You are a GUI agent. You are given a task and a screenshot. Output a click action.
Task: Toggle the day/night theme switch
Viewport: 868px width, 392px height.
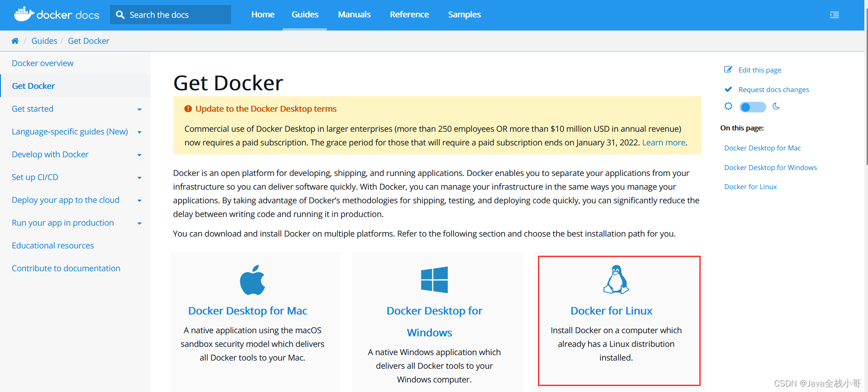753,107
